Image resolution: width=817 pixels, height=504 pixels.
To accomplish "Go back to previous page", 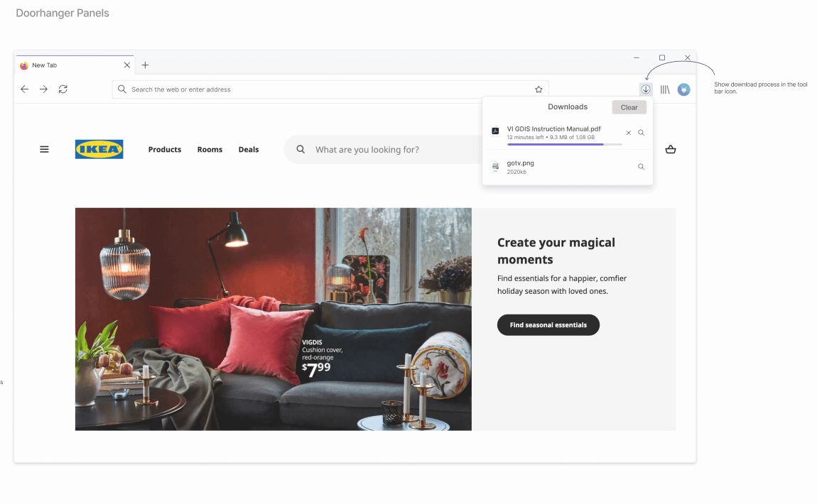I will (24, 89).
